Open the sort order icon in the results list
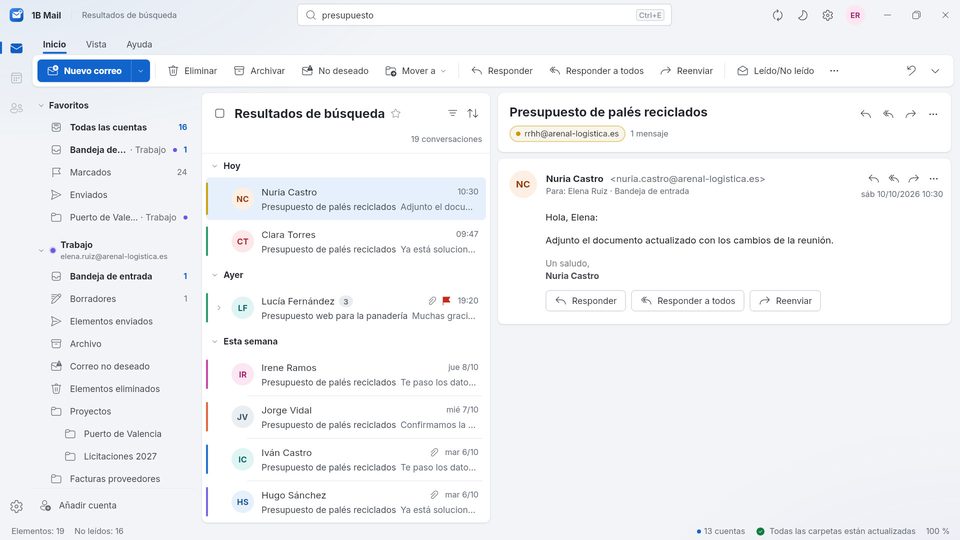Image resolution: width=960 pixels, height=540 pixels. [473, 113]
